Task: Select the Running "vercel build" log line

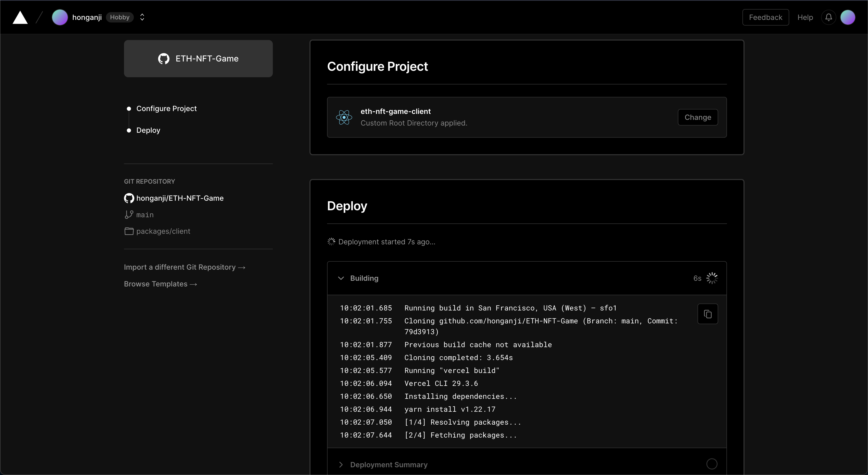Action: (x=452, y=371)
